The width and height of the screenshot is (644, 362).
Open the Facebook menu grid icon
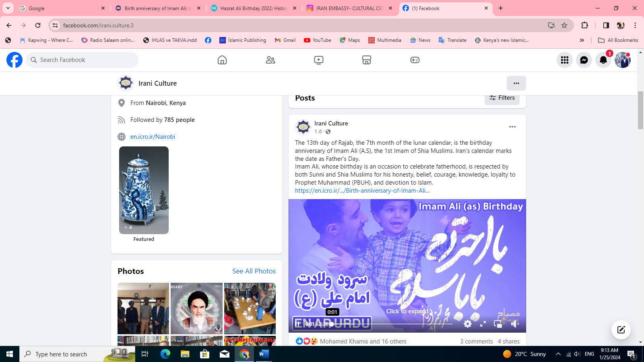[564, 60]
